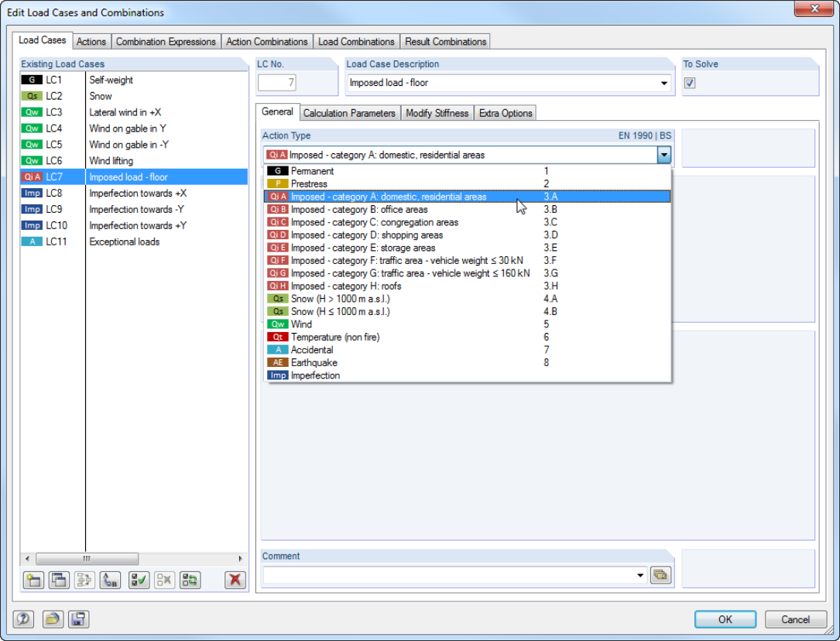Click the OK button

[x=725, y=619]
